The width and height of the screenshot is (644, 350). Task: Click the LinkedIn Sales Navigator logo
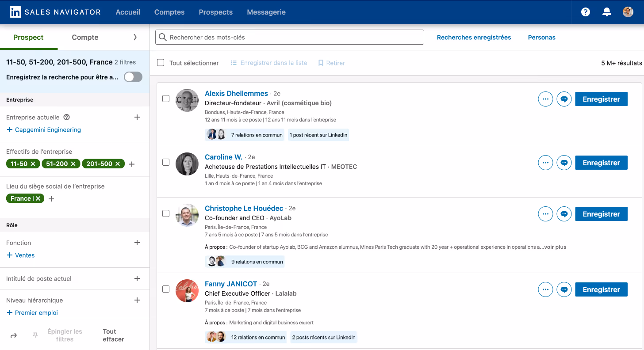click(55, 12)
